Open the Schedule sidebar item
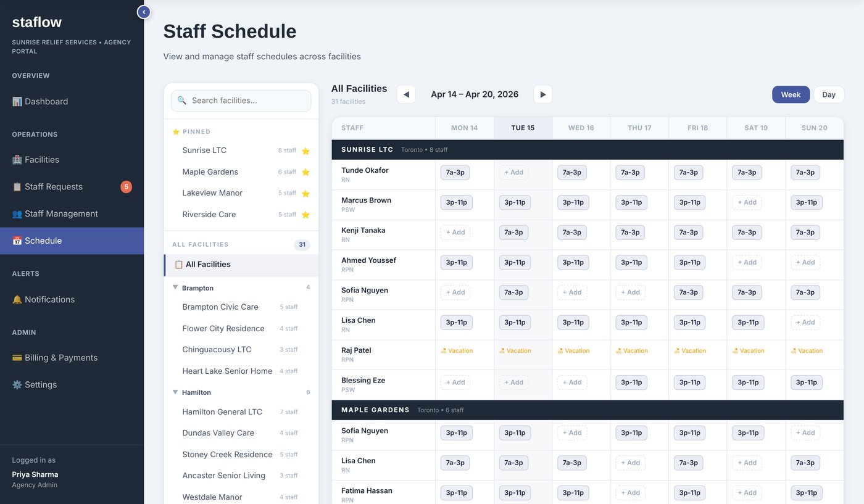 72,241
